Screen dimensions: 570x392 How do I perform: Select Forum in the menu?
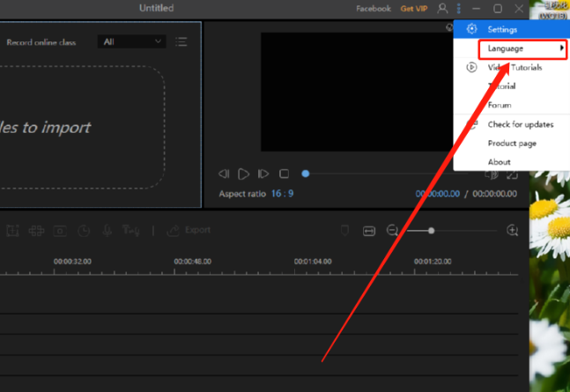(x=512, y=105)
